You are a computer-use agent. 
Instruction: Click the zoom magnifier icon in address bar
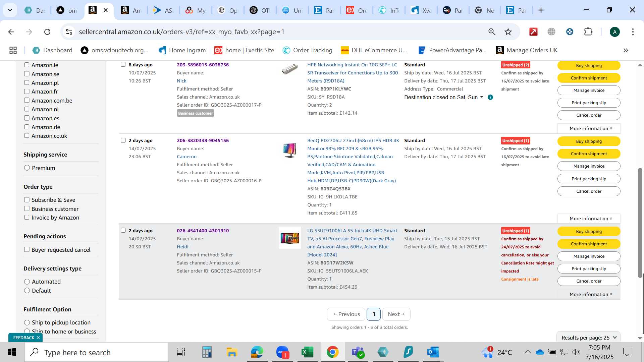click(492, 32)
